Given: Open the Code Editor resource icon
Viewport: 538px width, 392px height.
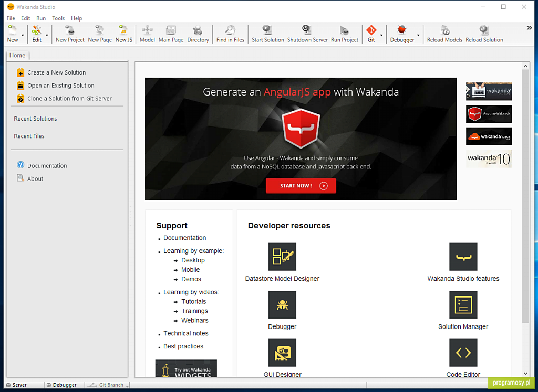Looking at the screenshot, I should (x=463, y=353).
